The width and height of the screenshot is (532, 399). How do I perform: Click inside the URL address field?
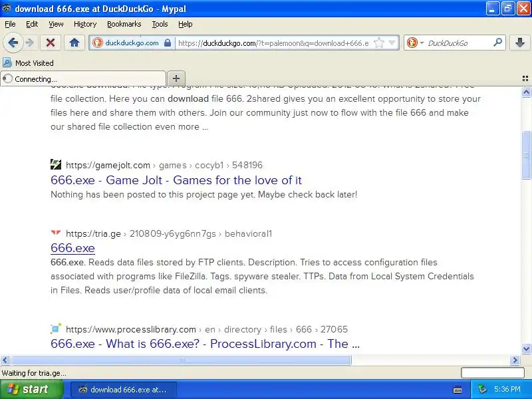point(273,43)
